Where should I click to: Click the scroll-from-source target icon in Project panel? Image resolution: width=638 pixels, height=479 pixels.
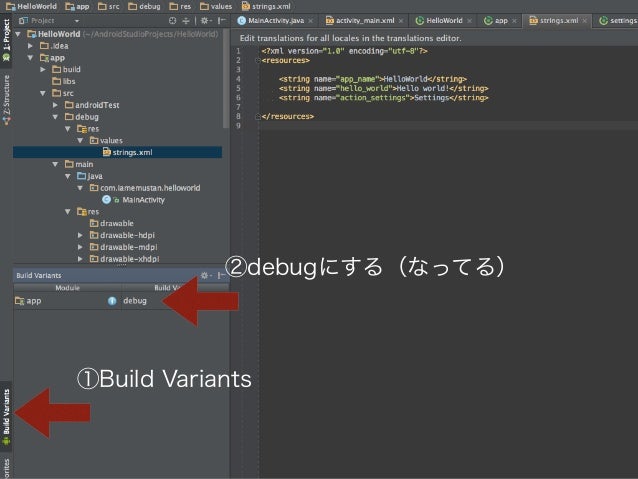coord(173,21)
